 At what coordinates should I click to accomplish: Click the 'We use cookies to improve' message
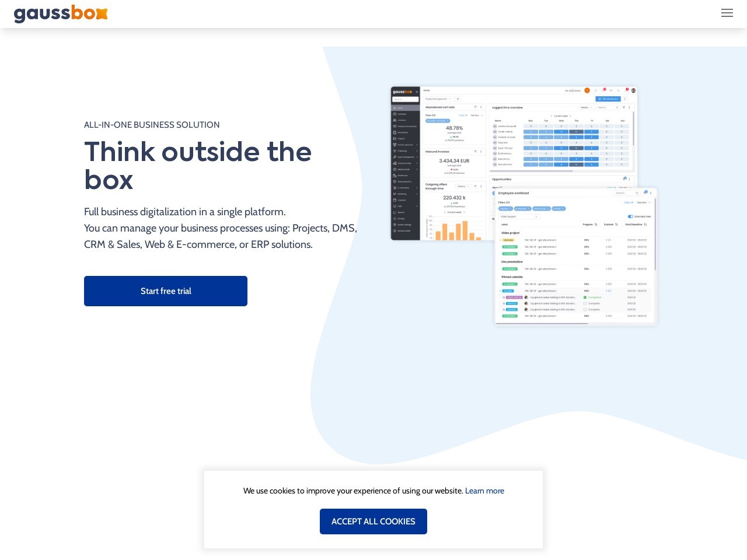pyautogui.click(x=353, y=491)
